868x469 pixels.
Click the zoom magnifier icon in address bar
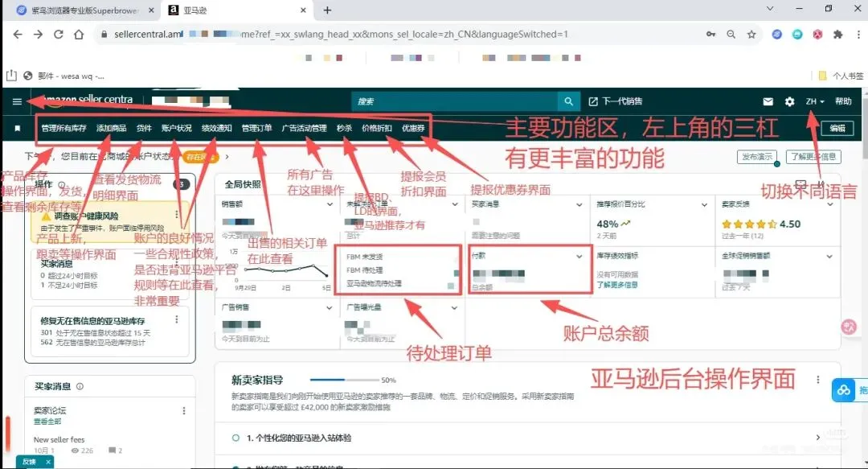click(x=731, y=35)
